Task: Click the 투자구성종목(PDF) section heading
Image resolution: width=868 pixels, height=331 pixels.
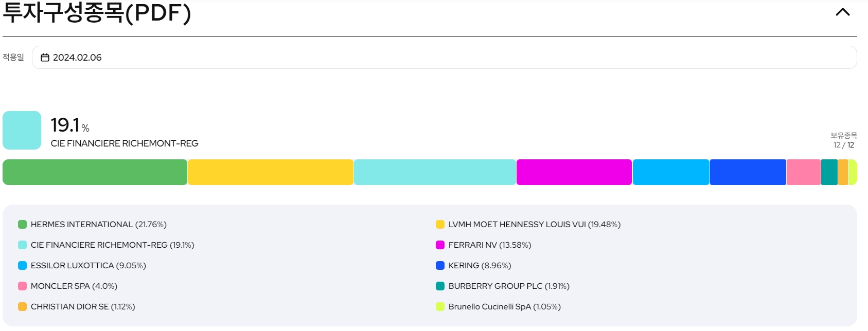Action: (x=97, y=12)
